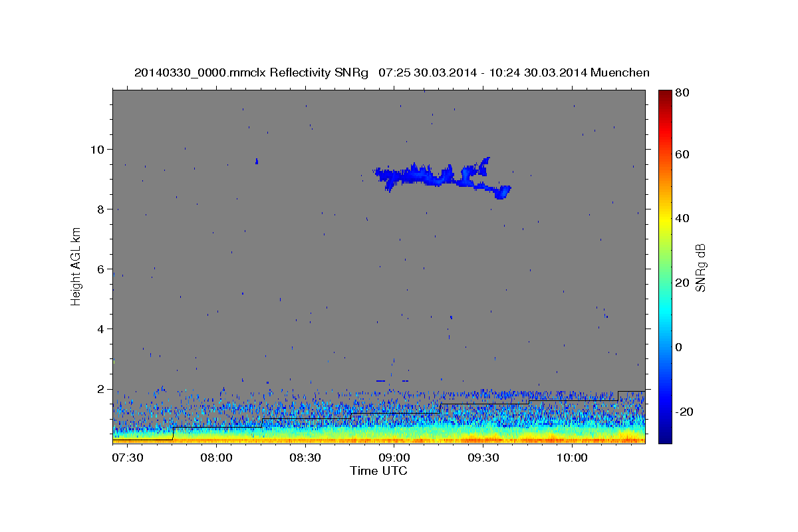Click the colorbar value 20

point(683,283)
